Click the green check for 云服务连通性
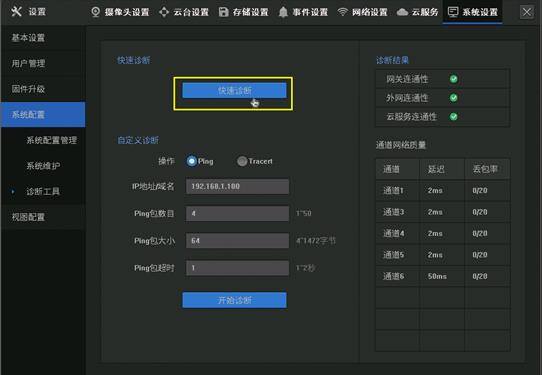This screenshot has height=375, width=542. 454,116
